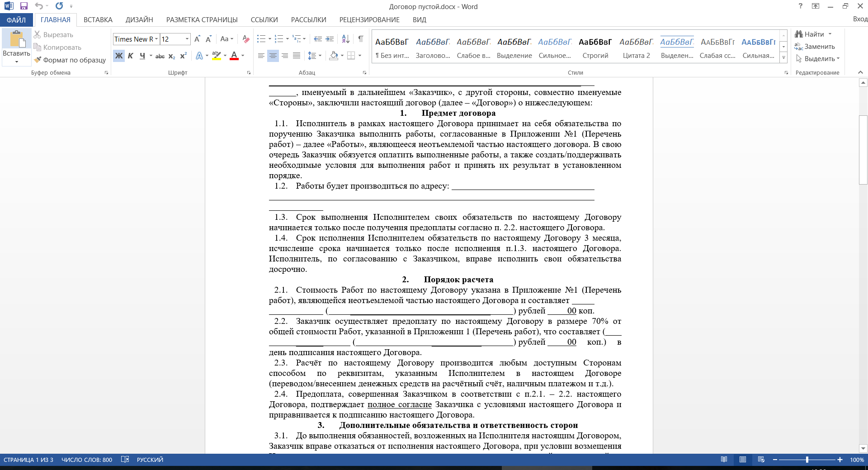This screenshot has width=868, height=470.
Task: Click the word count in status bar
Action: [87, 460]
